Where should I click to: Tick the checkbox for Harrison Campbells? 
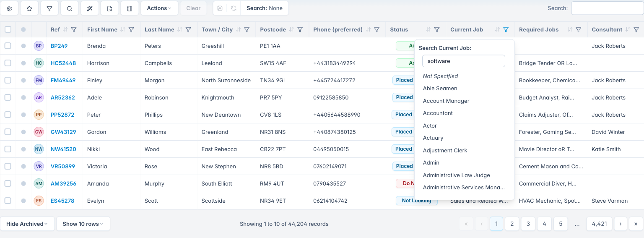coord(8,63)
